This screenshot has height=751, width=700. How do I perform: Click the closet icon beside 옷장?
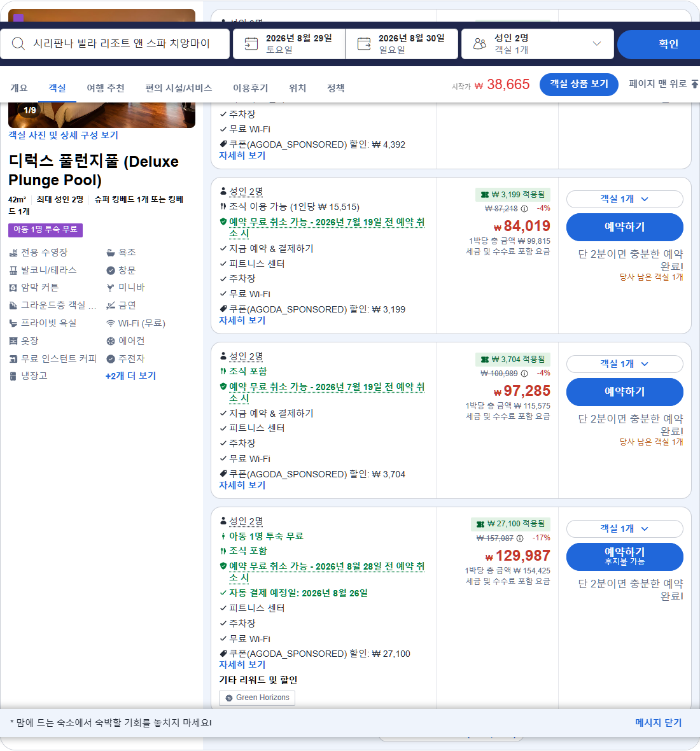(13, 341)
